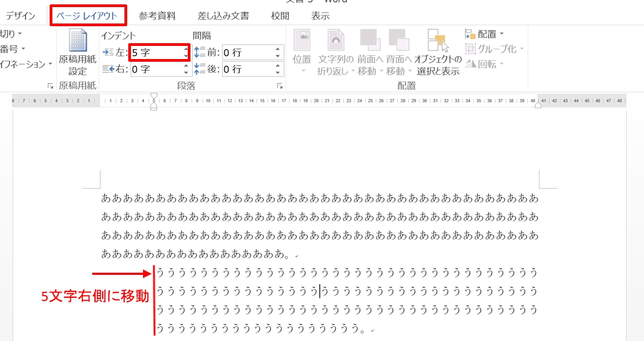Decrease spacing 後 with down arrow
This screenshot has width=644, height=341.
click(278, 73)
